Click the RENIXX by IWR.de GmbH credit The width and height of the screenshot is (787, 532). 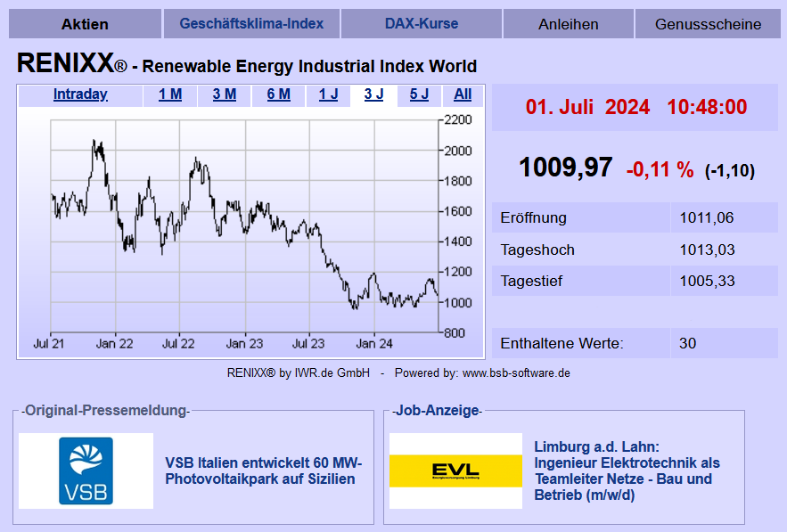[x=299, y=372]
